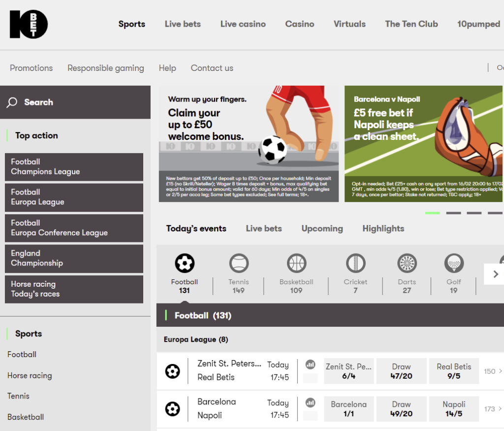Select Tennis in Sports sidebar list
Screen dimensions: 504x431
[18, 396]
